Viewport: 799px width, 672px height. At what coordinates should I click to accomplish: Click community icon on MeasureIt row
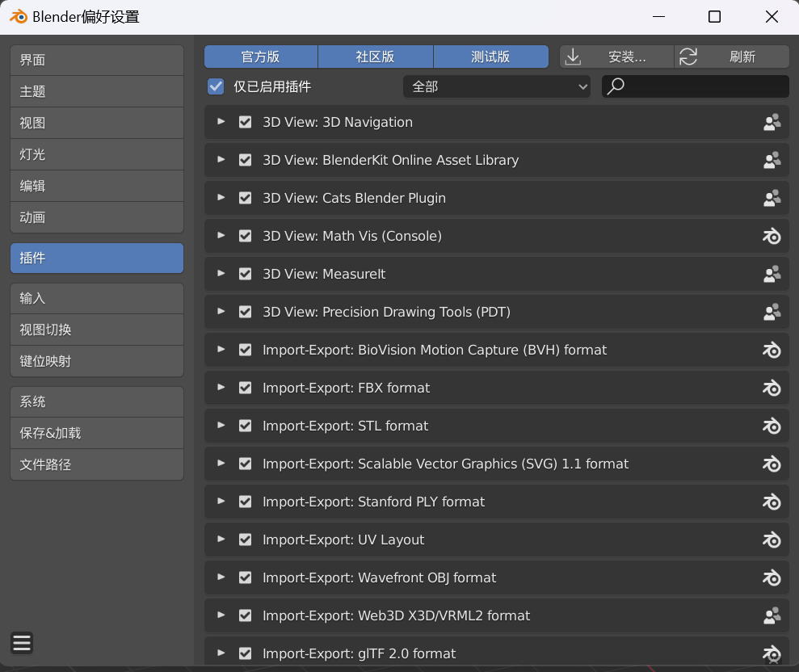(x=772, y=274)
